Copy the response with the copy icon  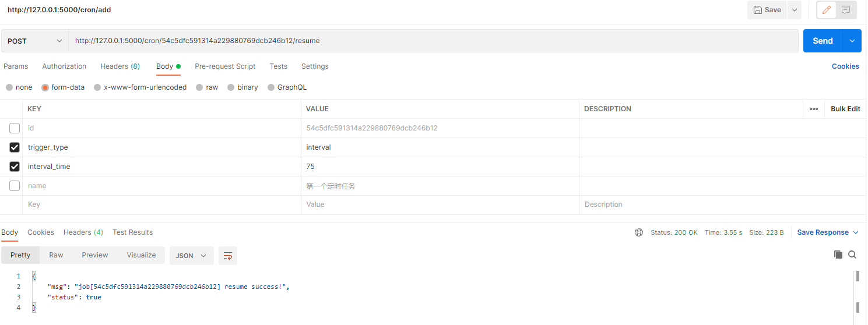tap(838, 255)
